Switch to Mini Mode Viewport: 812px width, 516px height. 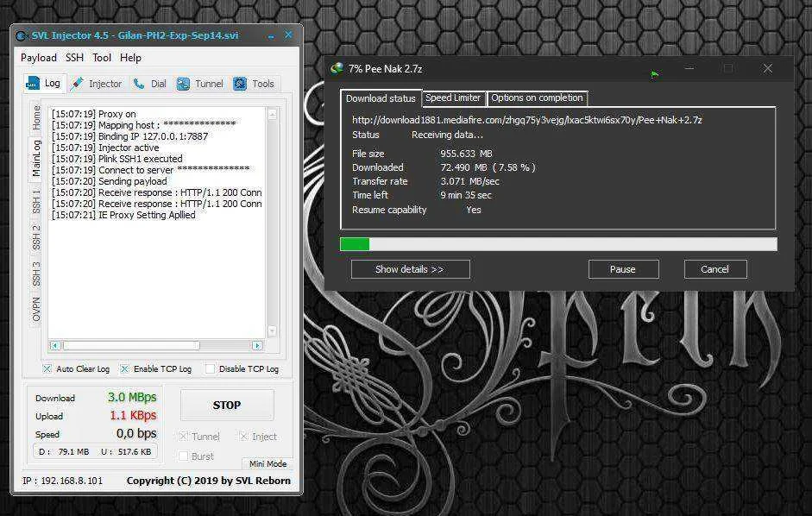click(268, 463)
